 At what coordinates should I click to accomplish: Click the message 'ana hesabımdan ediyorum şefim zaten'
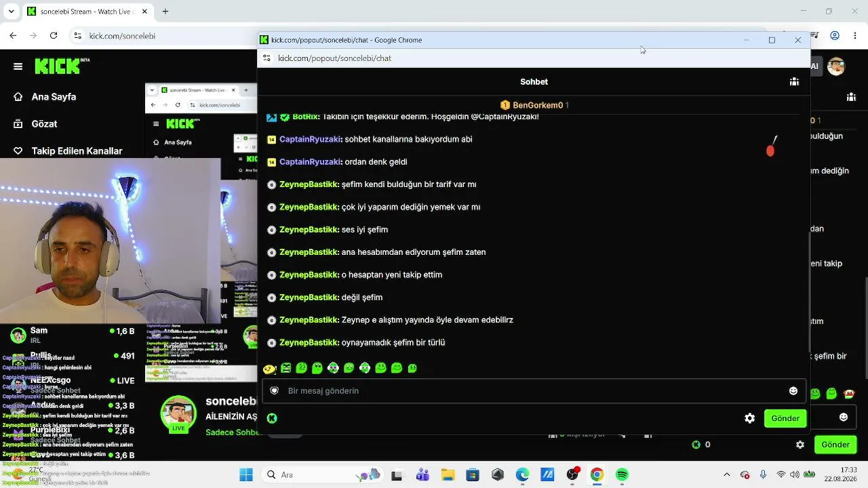tap(414, 252)
